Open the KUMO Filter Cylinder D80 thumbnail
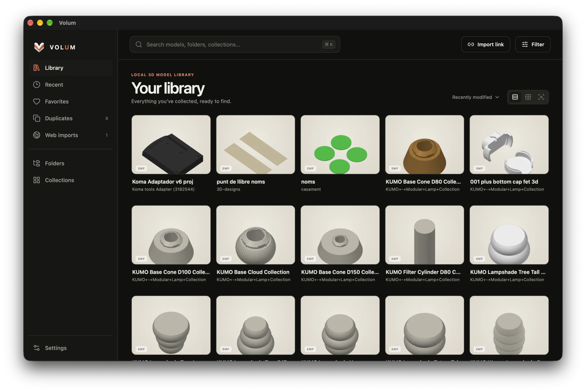586x392 pixels. [x=425, y=235]
